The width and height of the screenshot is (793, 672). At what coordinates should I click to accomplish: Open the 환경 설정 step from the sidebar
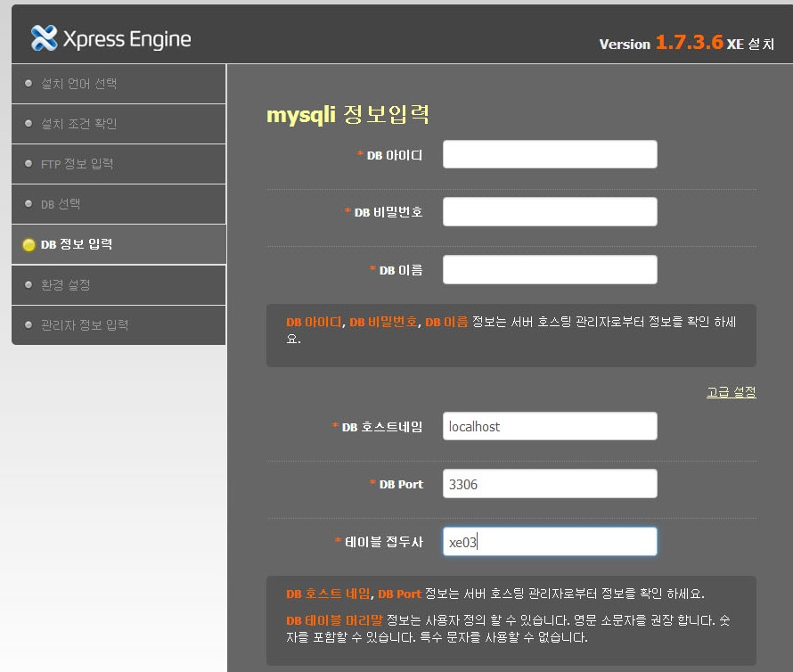[x=67, y=284]
